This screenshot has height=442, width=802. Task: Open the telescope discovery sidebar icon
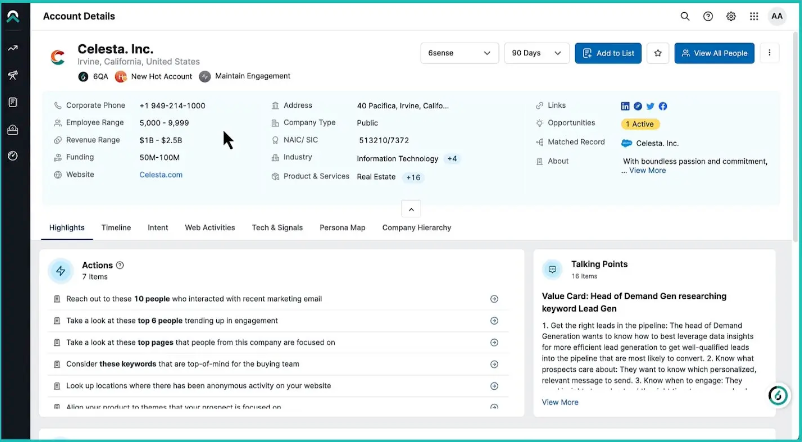point(13,76)
